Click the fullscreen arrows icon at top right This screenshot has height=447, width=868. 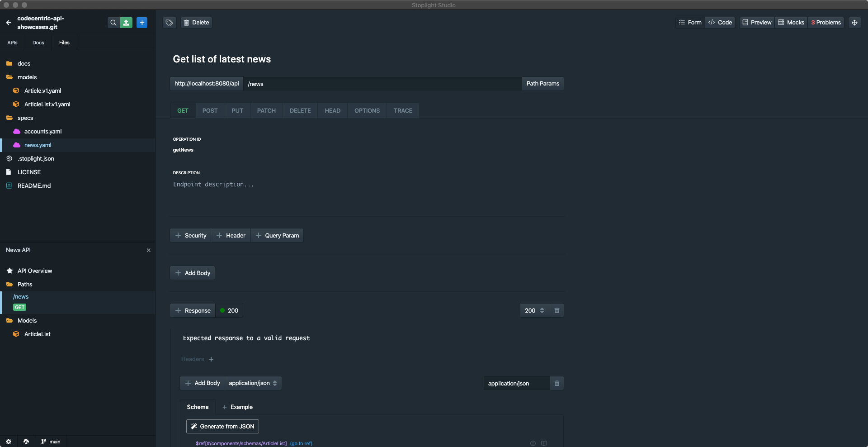tap(854, 23)
